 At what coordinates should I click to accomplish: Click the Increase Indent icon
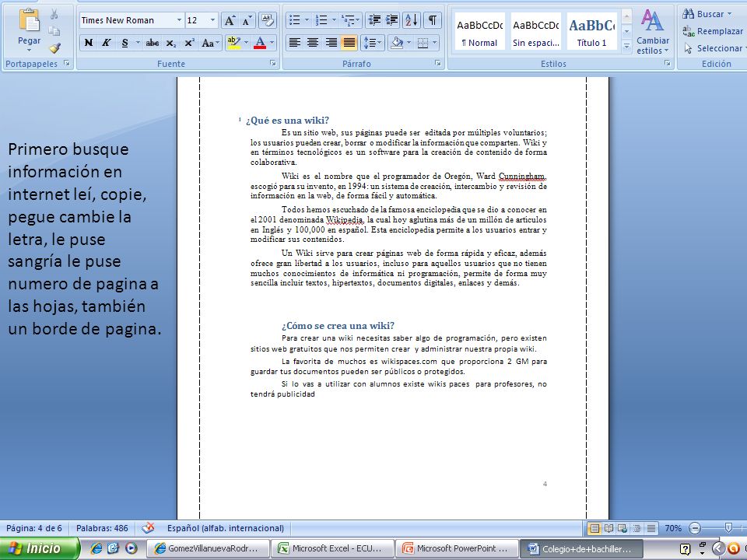[x=392, y=20]
